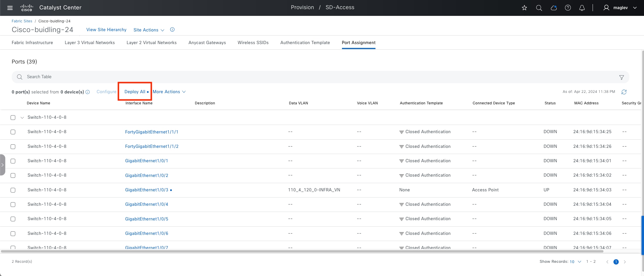Refresh the ports table
This screenshot has height=276, width=644.
tap(624, 92)
